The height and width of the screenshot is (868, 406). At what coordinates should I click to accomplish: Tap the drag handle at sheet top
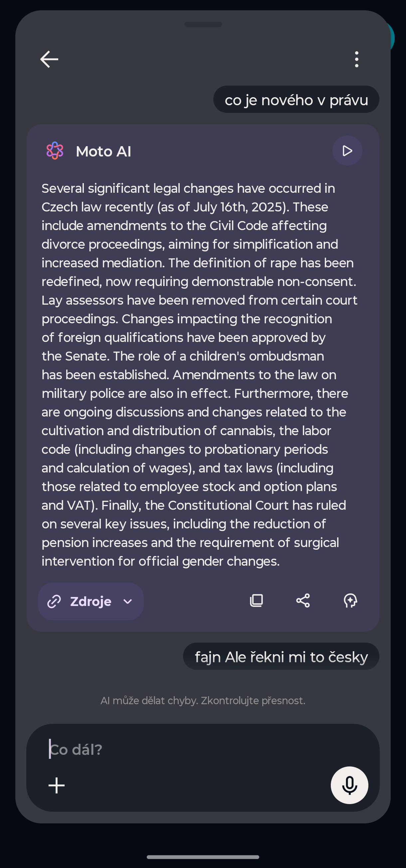(203, 24)
